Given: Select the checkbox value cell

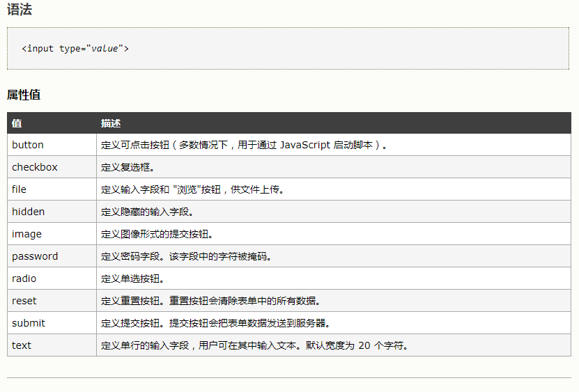Looking at the screenshot, I should [x=52, y=167].
